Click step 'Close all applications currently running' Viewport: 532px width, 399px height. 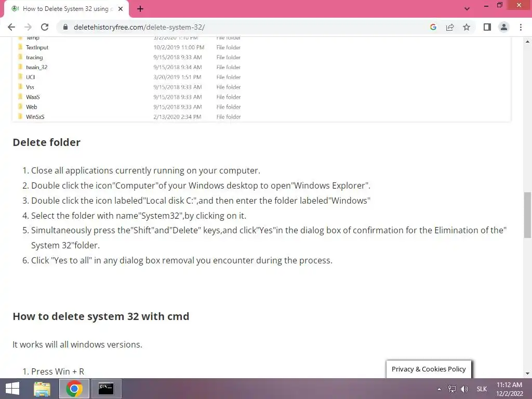(145, 170)
